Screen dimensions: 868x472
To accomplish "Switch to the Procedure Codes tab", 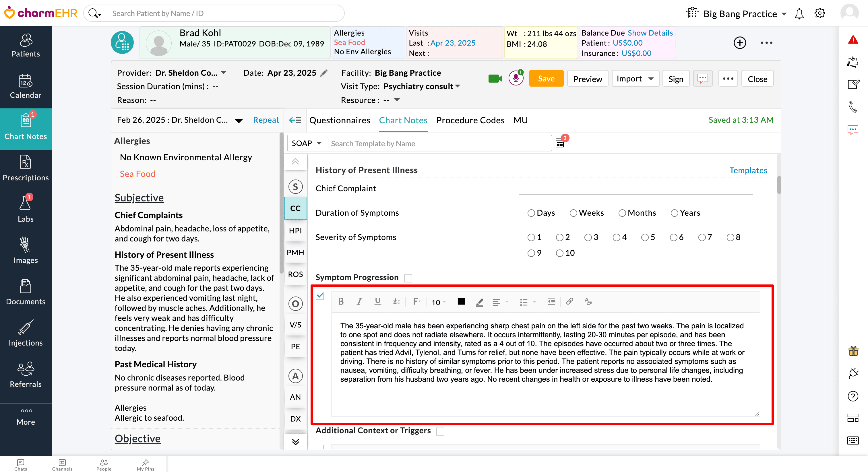I will [x=470, y=120].
